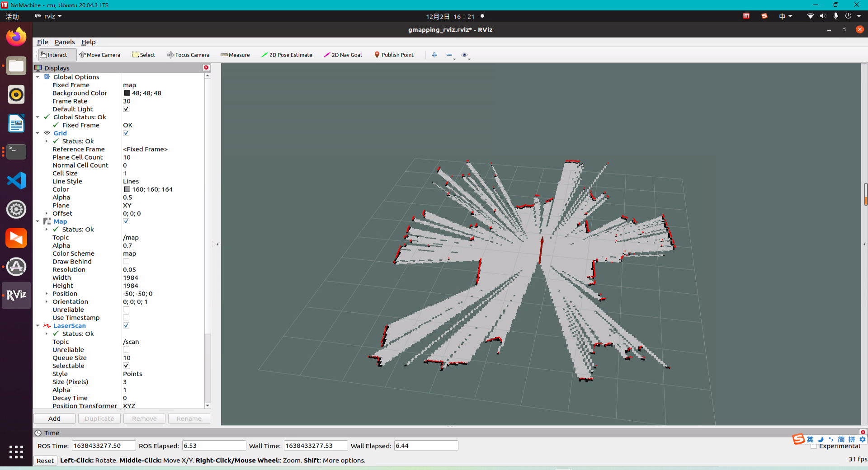Screen dimensions: 868x470
Task: Close the Displays panel
Action: (206, 67)
